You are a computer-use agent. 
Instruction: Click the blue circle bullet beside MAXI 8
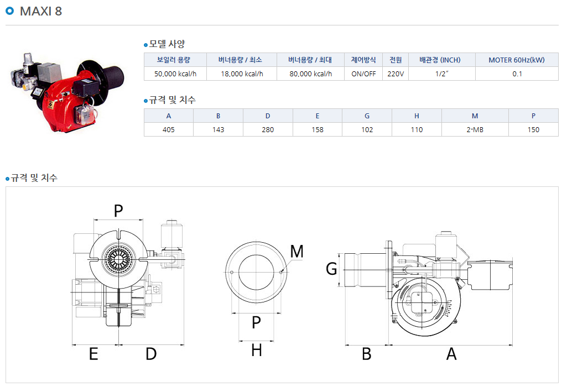point(10,11)
